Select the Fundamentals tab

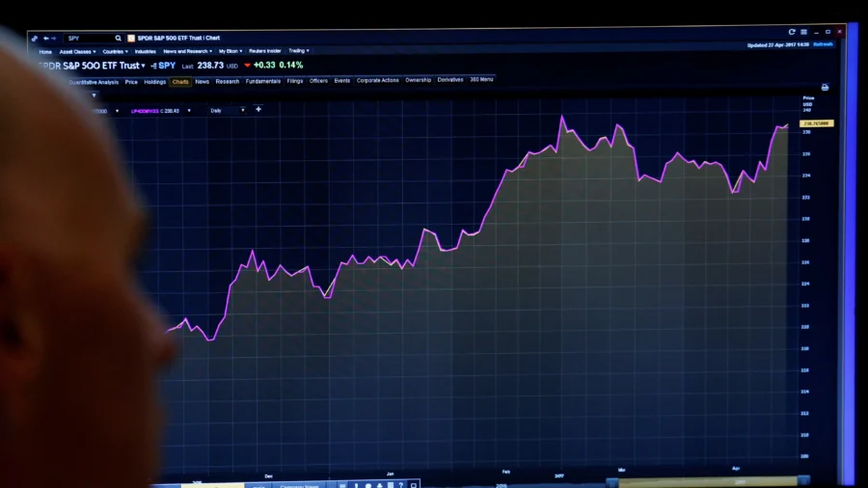pos(262,81)
